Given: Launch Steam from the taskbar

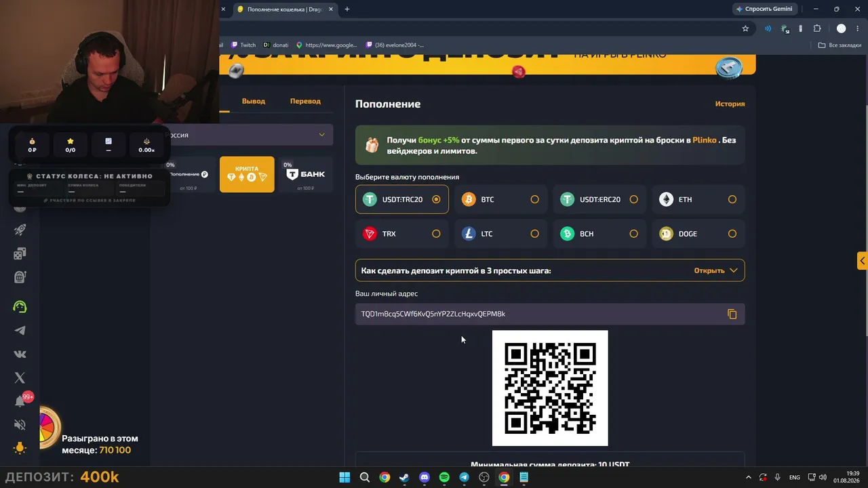Looking at the screenshot, I should [404, 477].
